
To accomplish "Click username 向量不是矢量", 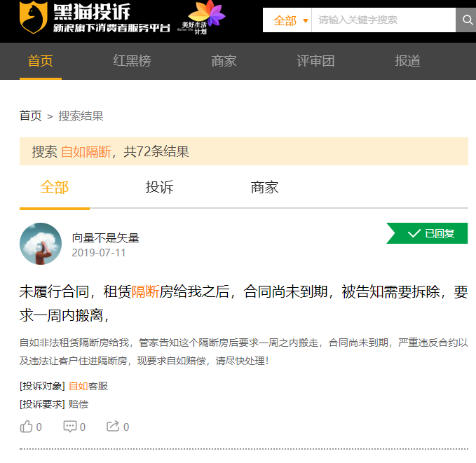I will [x=106, y=238].
